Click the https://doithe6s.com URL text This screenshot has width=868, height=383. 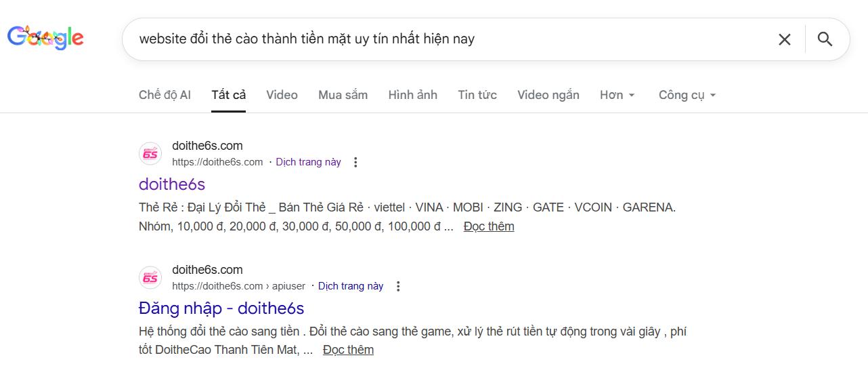[217, 162]
